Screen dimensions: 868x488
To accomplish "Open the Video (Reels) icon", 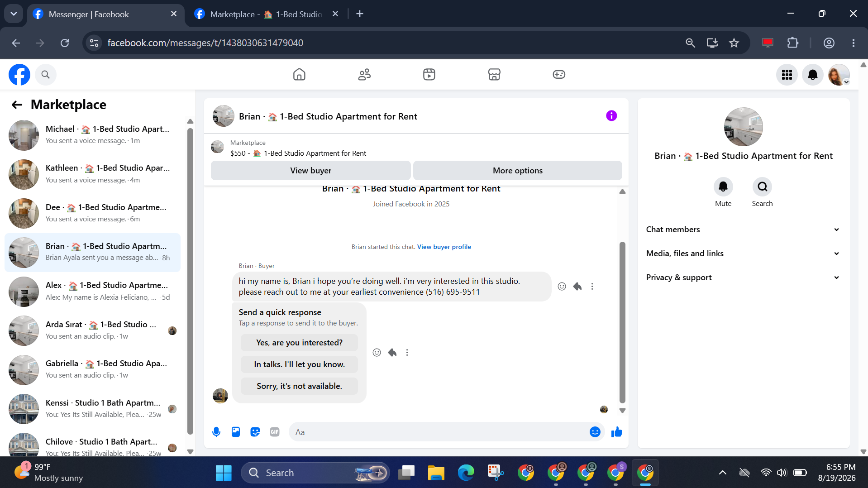I will 429,75.
